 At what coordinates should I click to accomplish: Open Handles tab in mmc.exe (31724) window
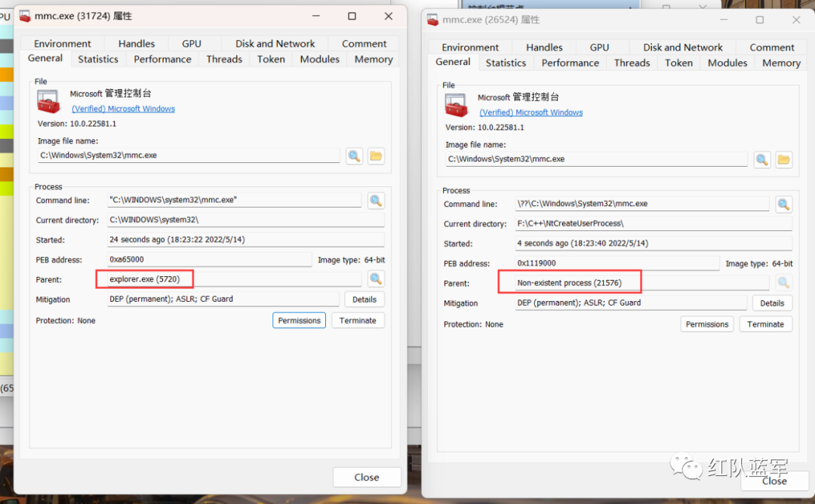[x=136, y=44]
